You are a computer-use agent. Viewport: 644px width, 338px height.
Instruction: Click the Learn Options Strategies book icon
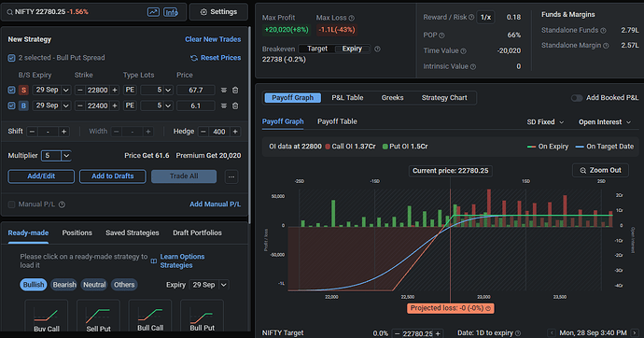[154, 261]
